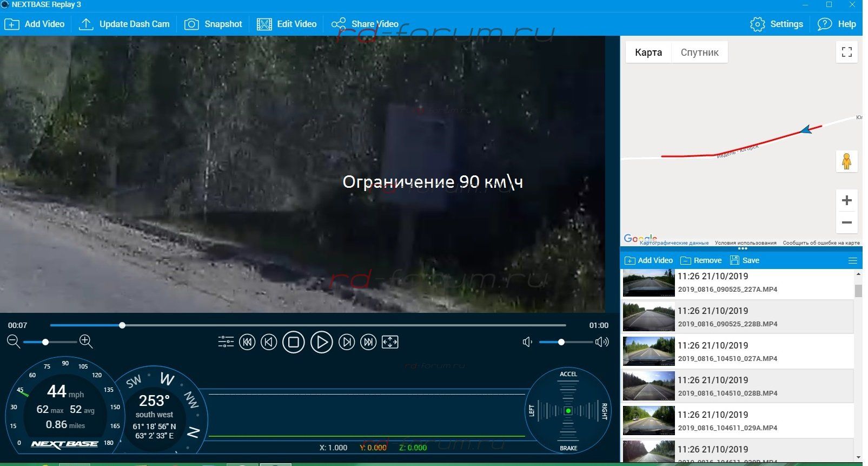This screenshot has width=868, height=466.
Task: Skip to next video
Action: [368, 342]
